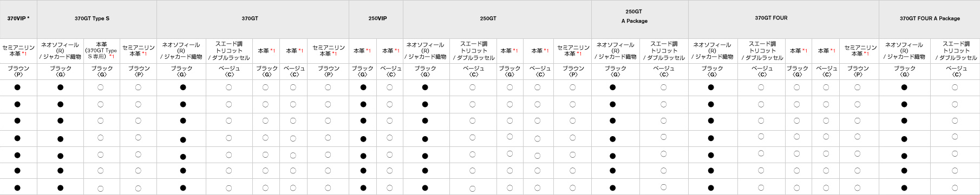Click first-row empty circle under 370GT FOUR ブラウン〈P〉
Image resolution: width=980 pixels, height=195 pixels.
(x=857, y=88)
